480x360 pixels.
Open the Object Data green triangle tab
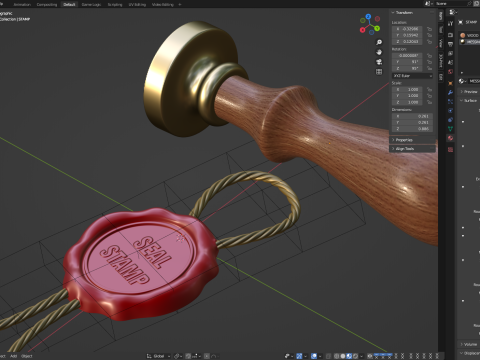(x=450, y=128)
